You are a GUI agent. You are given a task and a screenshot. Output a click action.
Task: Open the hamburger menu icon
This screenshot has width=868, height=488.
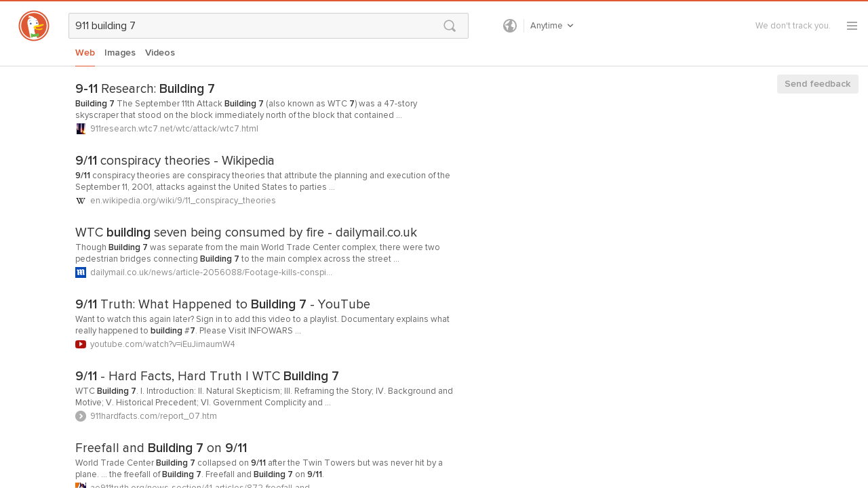[x=852, y=26]
